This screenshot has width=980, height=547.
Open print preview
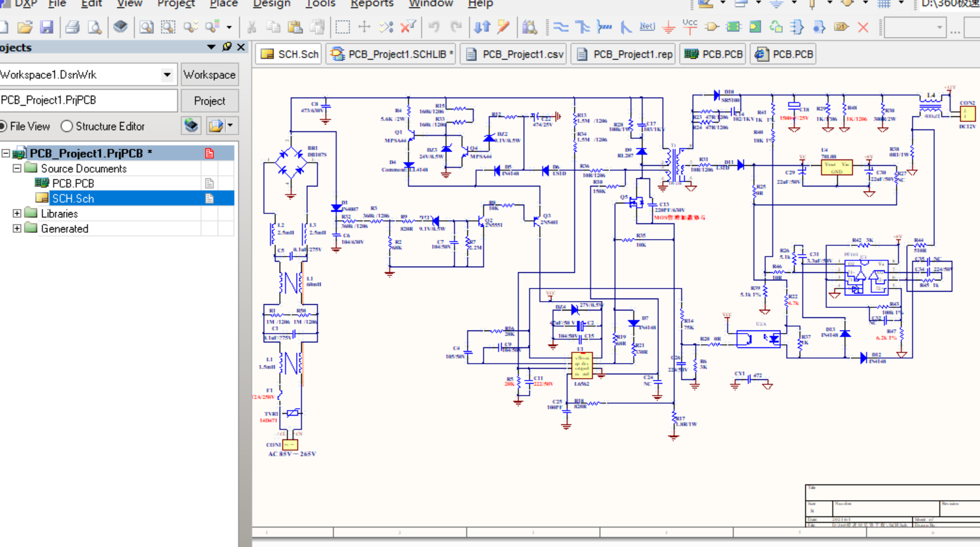94,27
